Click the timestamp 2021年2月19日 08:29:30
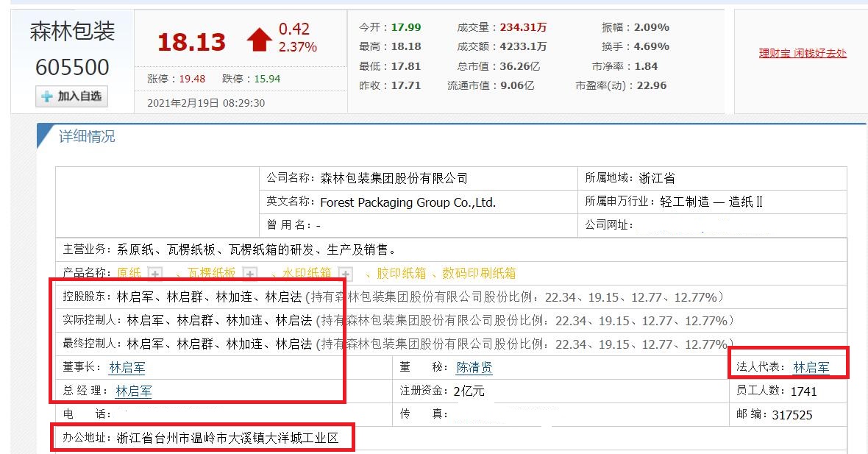868x454 pixels. click(x=206, y=103)
